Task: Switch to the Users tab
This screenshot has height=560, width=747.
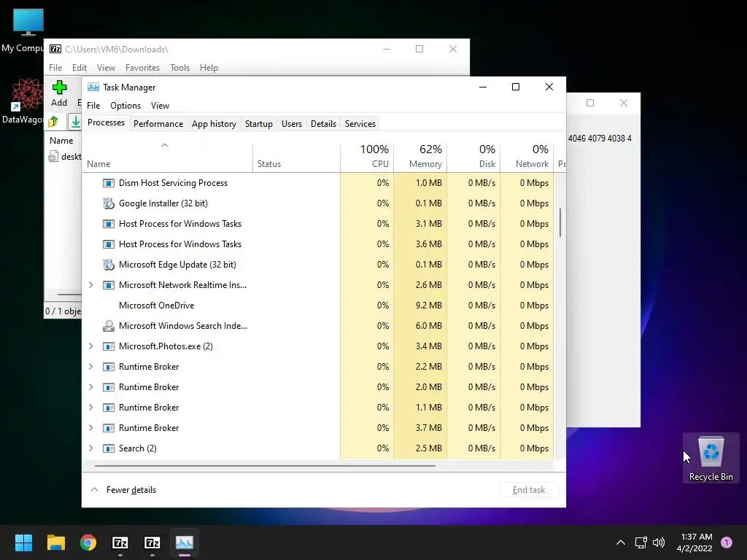Action: click(x=292, y=124)
